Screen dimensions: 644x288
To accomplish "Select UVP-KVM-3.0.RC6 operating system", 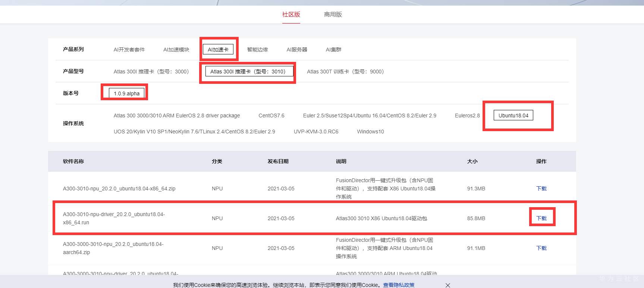I will pyautogui.click(x=316, y=132).
